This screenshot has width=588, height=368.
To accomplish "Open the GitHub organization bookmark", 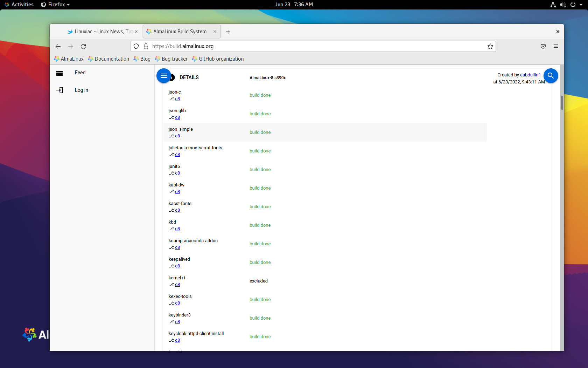I will 218,59.
